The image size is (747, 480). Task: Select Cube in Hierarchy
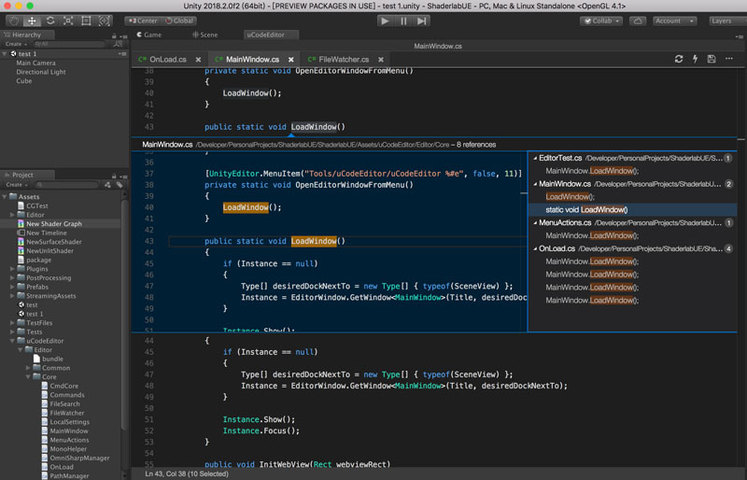24,81
